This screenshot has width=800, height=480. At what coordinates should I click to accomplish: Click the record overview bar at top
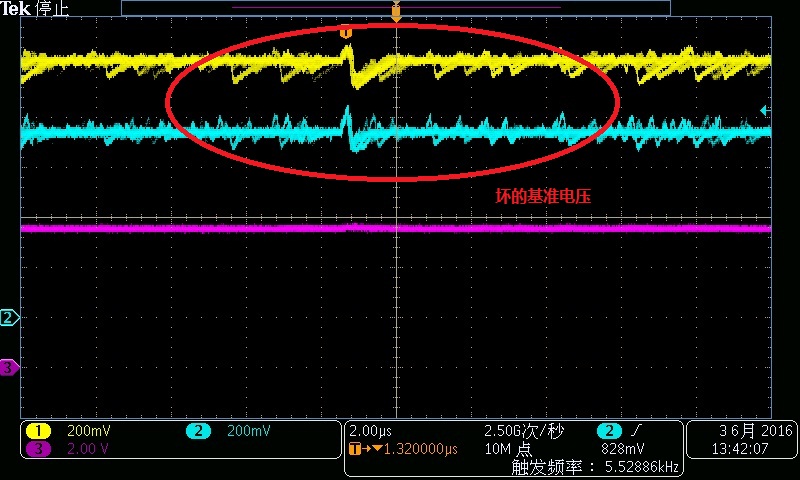click(x=396, y=8)
